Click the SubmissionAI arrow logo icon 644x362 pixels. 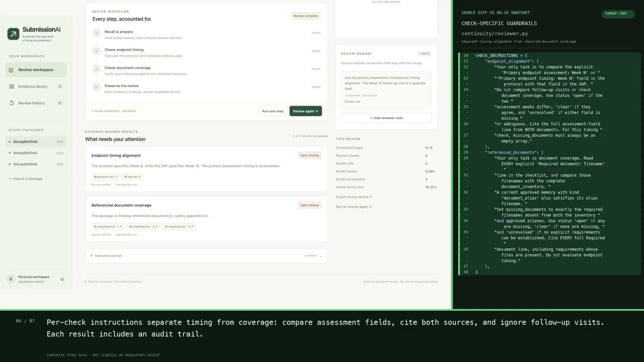pos(13,34)
